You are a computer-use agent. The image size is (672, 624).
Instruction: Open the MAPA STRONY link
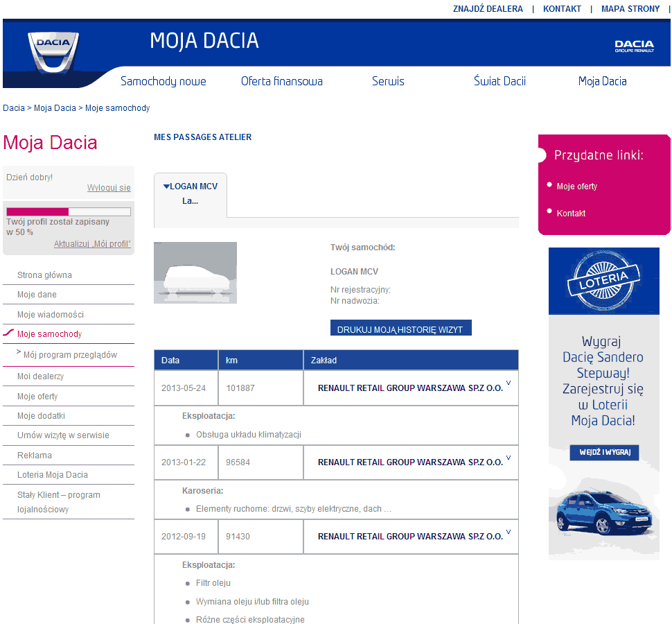point(630,8)
